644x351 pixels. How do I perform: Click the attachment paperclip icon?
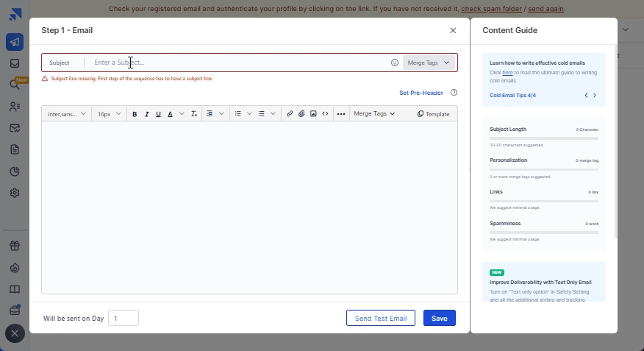(x=301, y=114)
